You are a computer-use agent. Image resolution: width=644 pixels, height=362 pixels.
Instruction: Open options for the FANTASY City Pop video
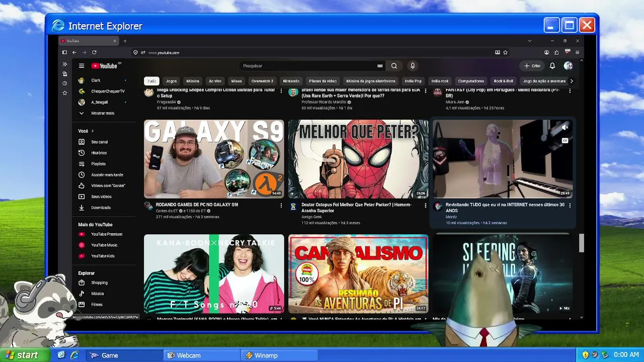tap(570, 91)
